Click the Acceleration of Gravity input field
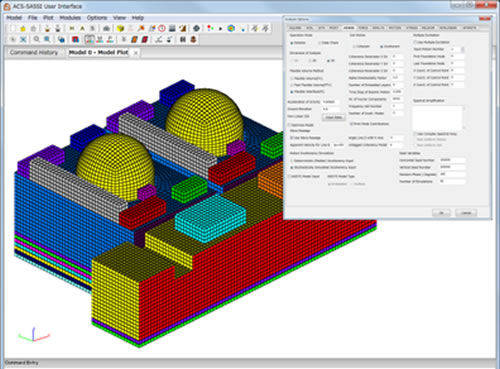The height and width of the screenshot is (369, 500). [x=331, y=102]
